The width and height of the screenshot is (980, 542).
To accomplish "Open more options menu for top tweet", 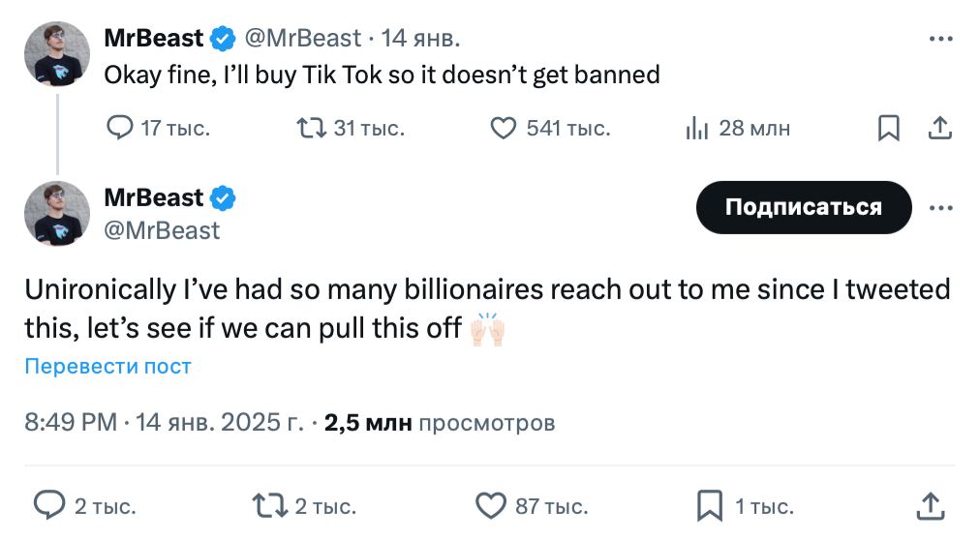I will 940,40.
